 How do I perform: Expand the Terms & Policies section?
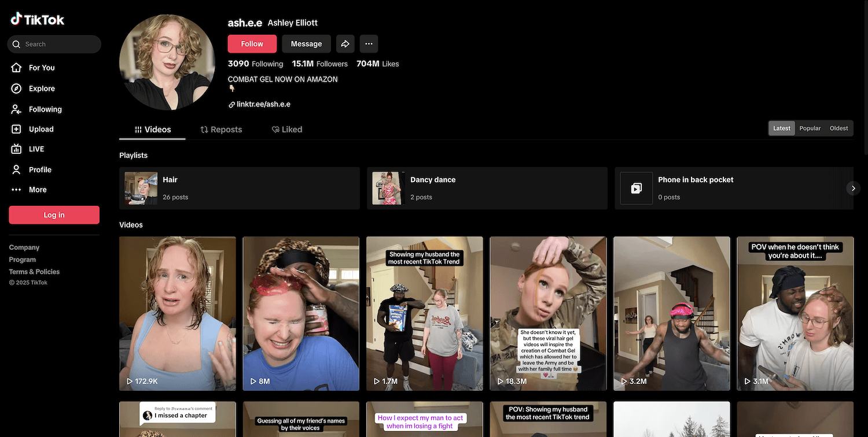click(34, 272)
